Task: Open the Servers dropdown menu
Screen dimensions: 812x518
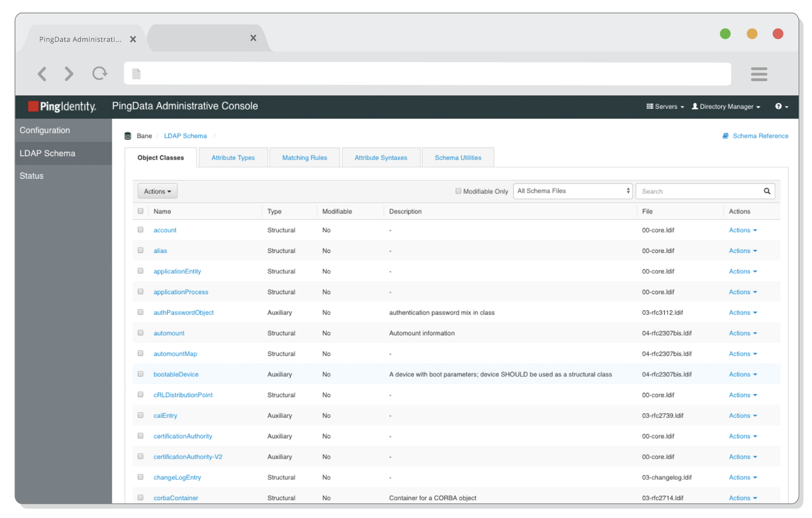Action: [x=665, y=106]
